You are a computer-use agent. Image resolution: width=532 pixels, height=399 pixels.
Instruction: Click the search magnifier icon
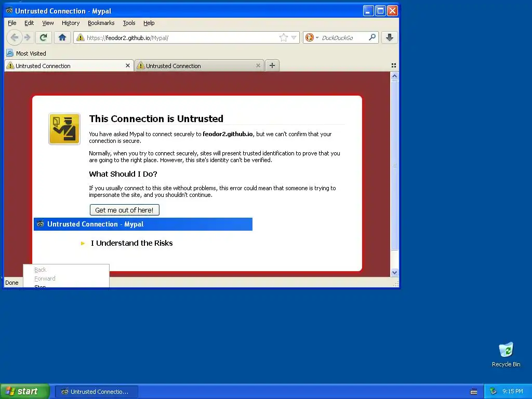click(372, 37)
